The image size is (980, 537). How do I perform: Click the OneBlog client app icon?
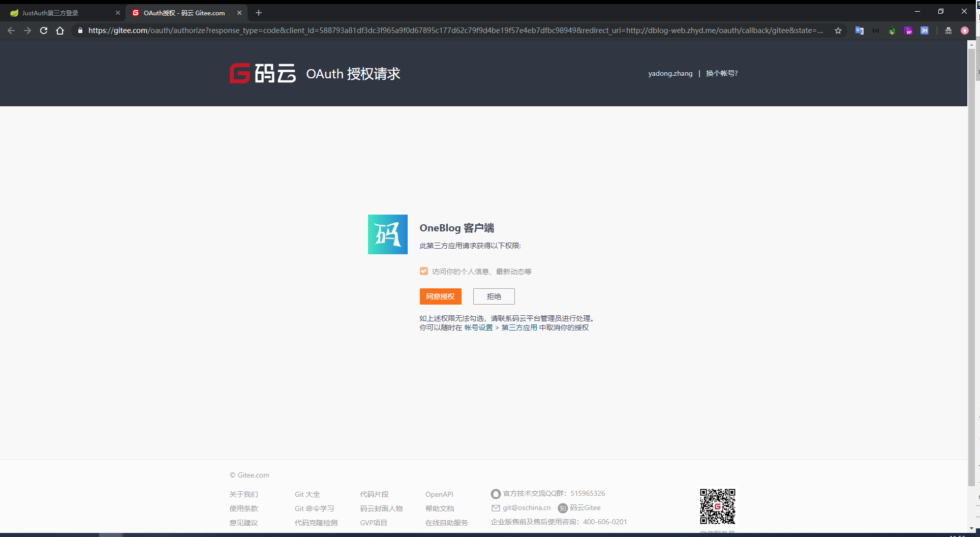point(387,234)
